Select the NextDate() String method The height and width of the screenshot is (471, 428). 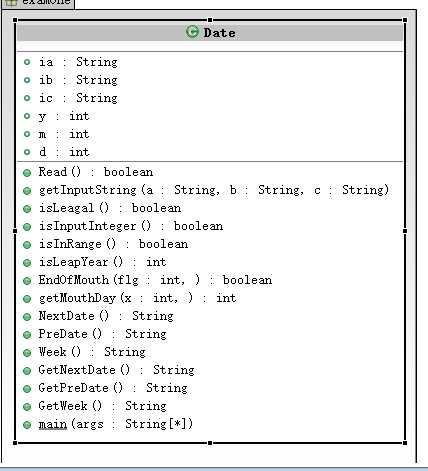coord(106,316)
